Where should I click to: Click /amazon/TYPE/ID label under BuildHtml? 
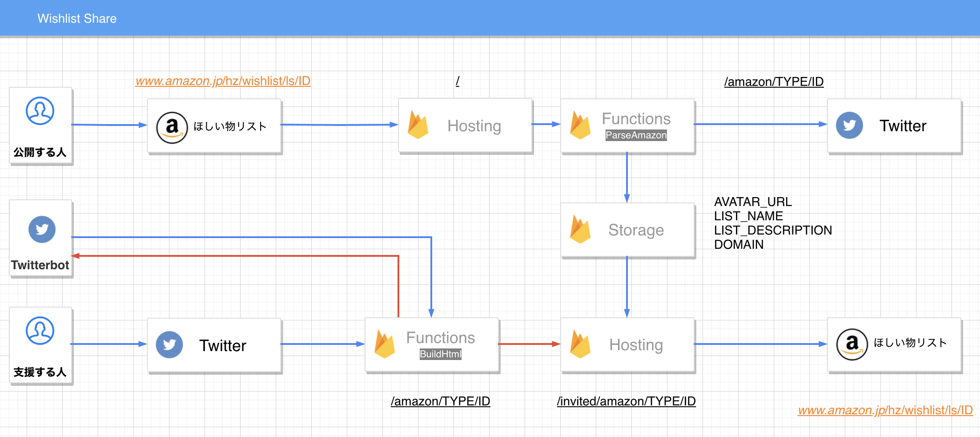click(440, 401)
